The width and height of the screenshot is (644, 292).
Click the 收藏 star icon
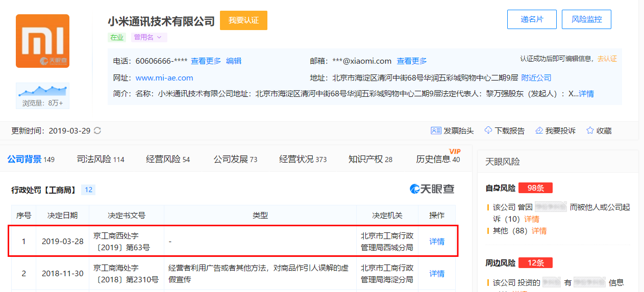(x=590, y=130)
